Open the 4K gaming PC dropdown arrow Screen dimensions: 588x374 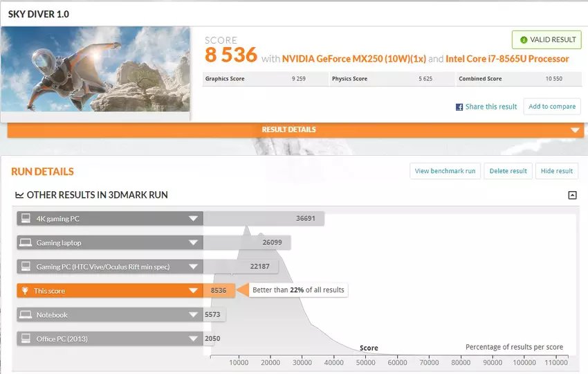(194, 219)
